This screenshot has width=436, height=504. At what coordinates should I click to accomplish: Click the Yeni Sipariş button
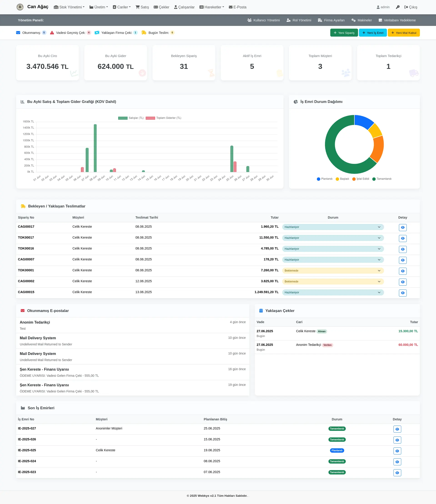tap(344, 32)
